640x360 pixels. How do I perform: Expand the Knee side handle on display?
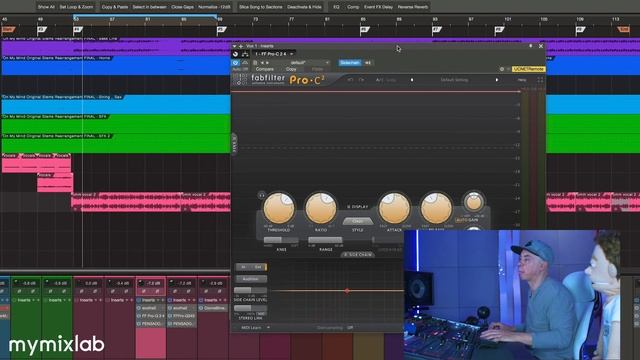234,144
